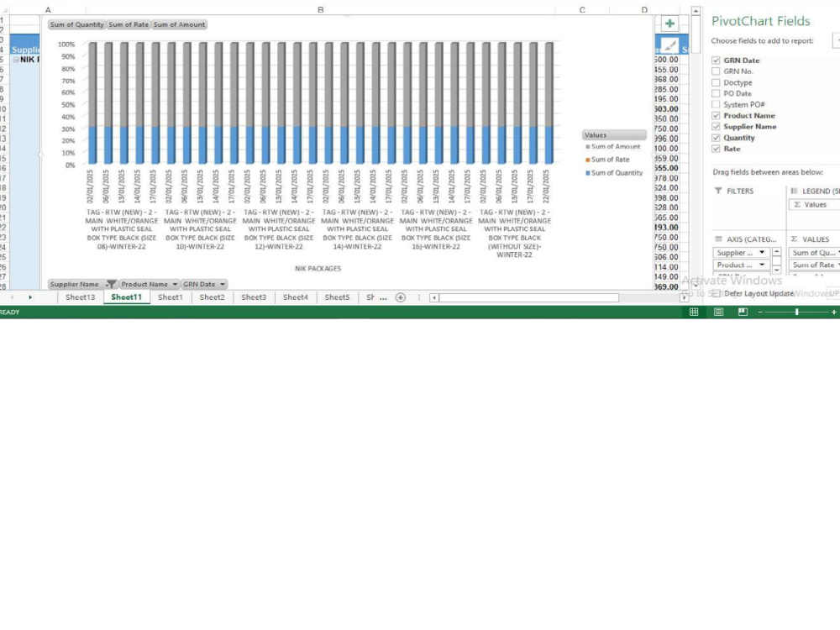
Task: Click the AXIS (CATEG...) area icon
Action: point(718,239)
